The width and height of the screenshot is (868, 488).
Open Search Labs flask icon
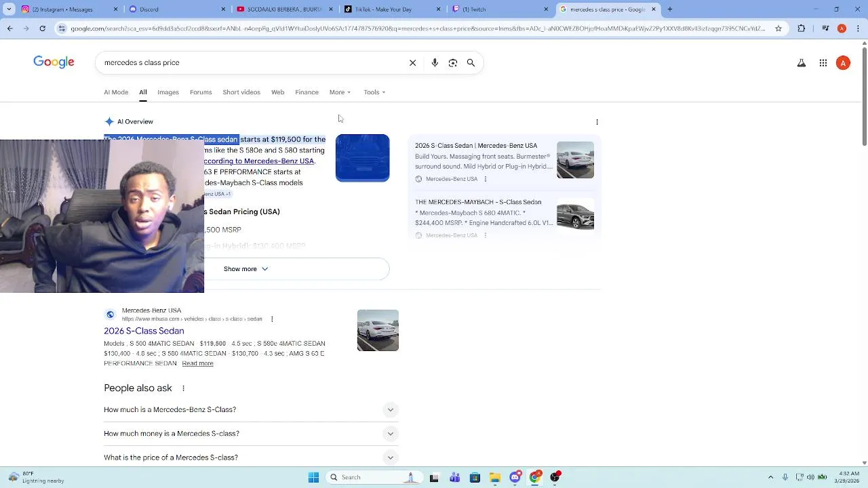point(802,63)
